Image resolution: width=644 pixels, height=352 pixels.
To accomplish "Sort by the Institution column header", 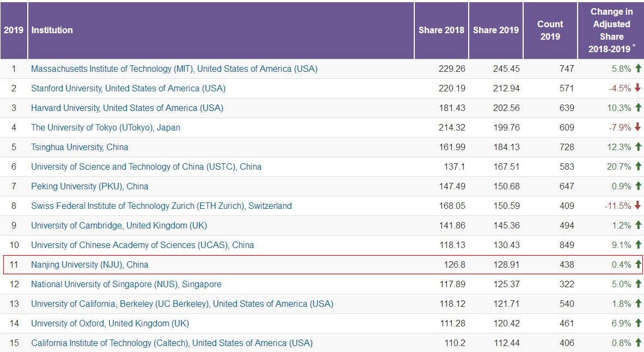I will [x=52, y=30].
